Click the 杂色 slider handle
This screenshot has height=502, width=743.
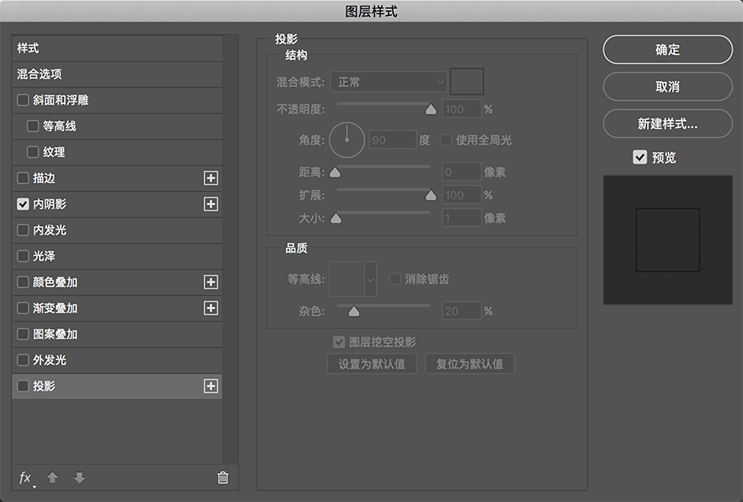354,311
